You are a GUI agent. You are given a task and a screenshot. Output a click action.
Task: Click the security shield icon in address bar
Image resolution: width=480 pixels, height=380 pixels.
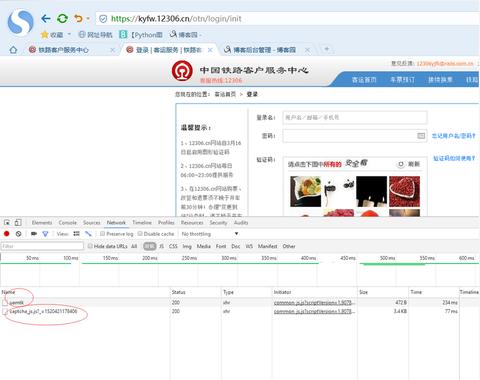(103, 19)
